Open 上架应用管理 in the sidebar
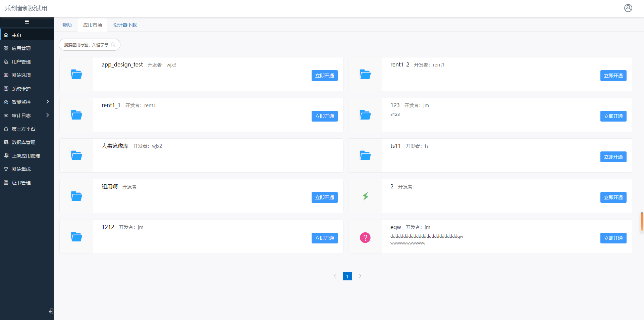644x320 pixels. point(26,156)
